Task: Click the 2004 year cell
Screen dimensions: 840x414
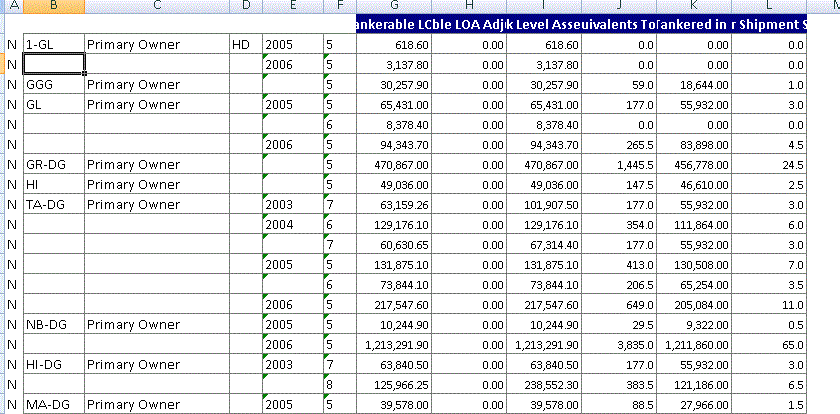Action: pos(293,224)
